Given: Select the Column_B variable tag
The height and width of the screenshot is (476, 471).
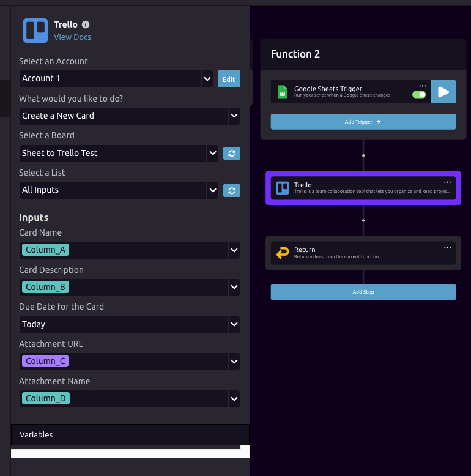Looking at the screenshot, I should click(45, 287).
